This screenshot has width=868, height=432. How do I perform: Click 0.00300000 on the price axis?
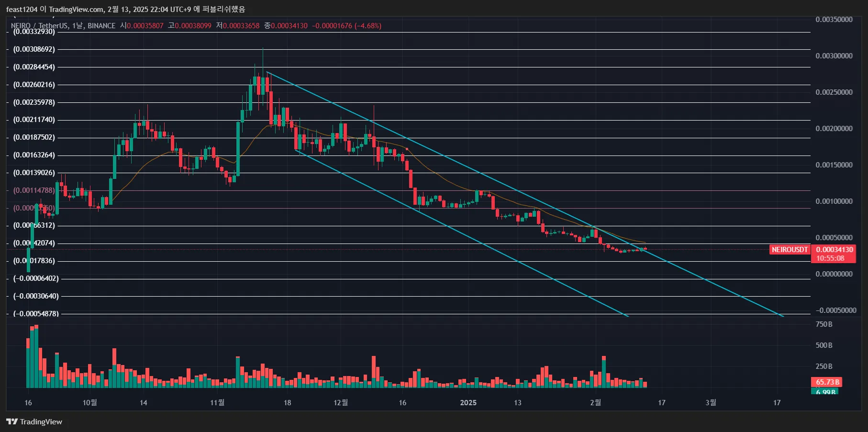click(x=834, y=56)
